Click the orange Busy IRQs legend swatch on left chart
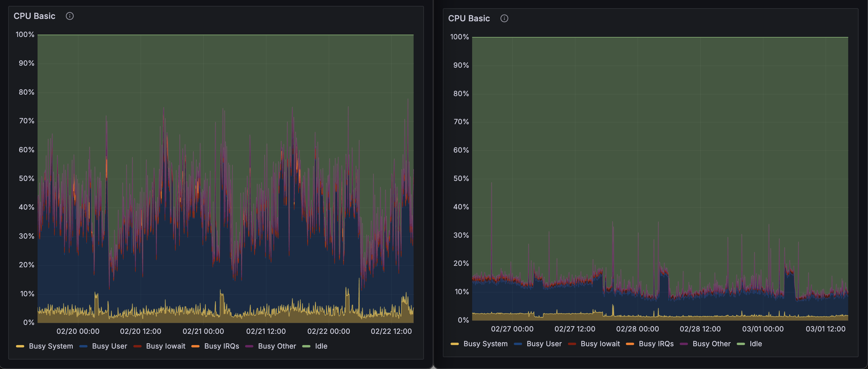Screen dimensions: 868x369 click(x=195, y=346)
